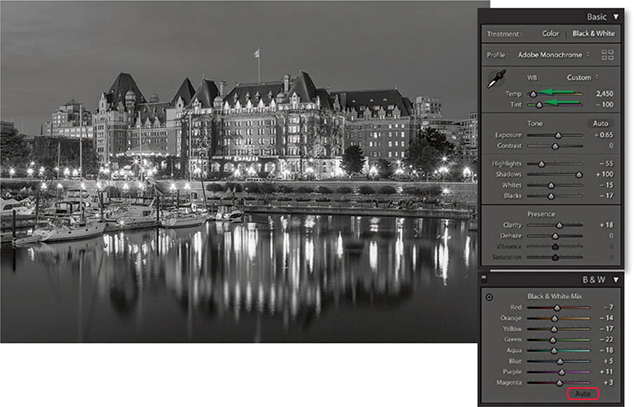Click the Presence section label
This screenshot has width=634, height=407.
(541, 214)
